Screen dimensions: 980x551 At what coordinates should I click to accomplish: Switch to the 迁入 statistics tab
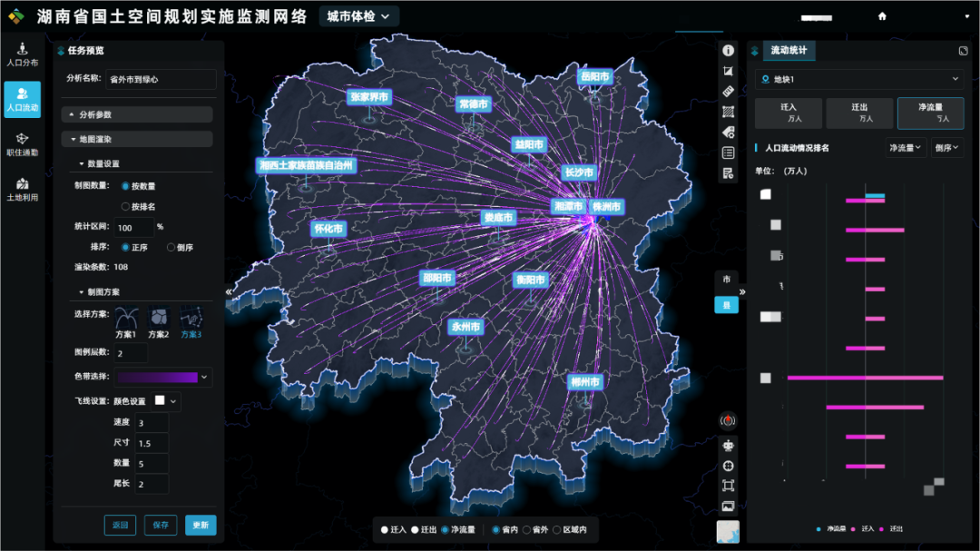789,113
